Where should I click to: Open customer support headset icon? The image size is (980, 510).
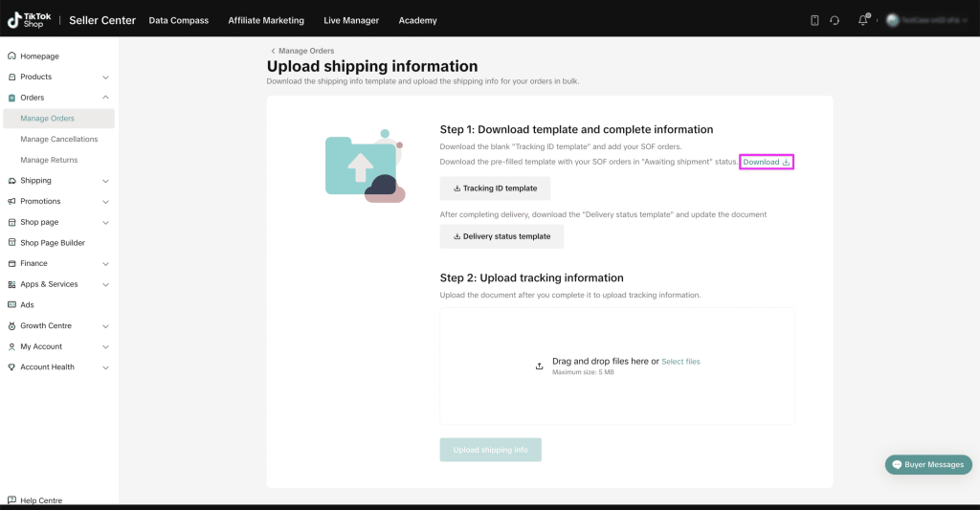coord(835,20)
